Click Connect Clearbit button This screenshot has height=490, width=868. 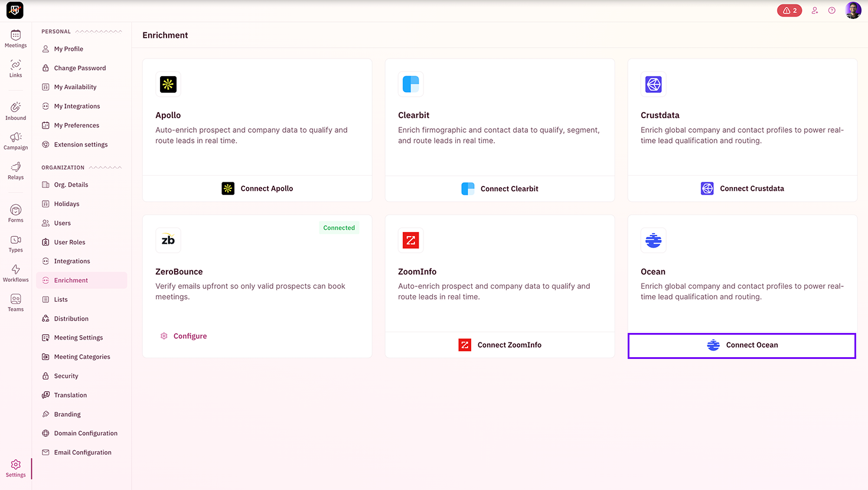click(x=500, y=188)
